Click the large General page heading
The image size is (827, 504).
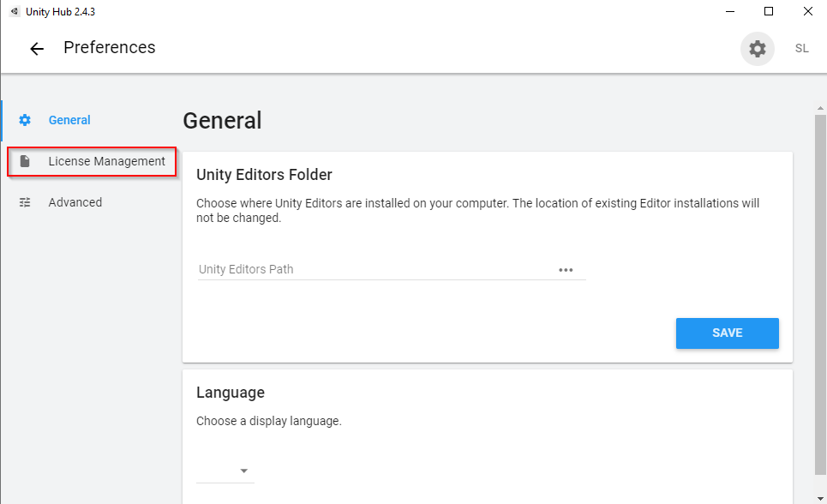222,121
